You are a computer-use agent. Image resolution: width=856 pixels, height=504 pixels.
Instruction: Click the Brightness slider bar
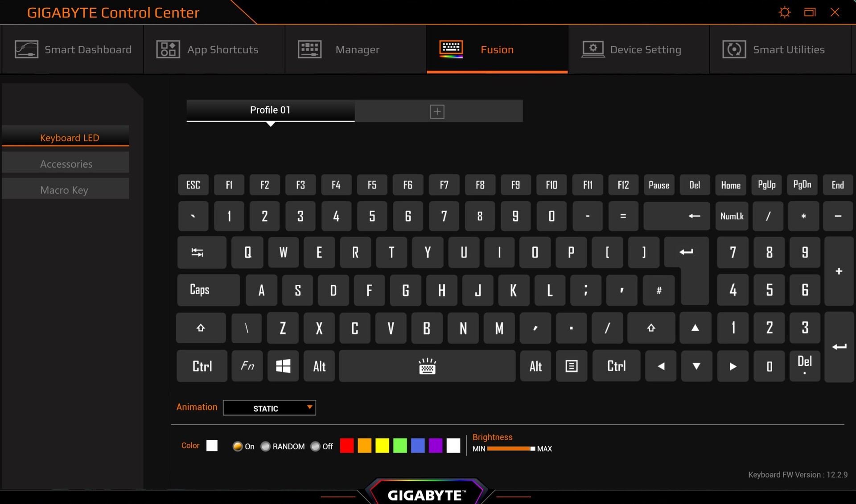[511, 449]
